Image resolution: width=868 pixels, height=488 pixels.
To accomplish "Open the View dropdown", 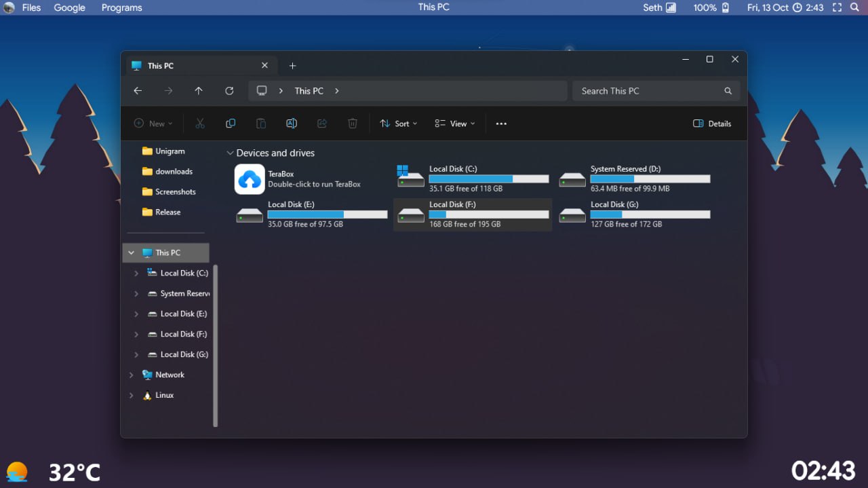I will click(454, 124).
